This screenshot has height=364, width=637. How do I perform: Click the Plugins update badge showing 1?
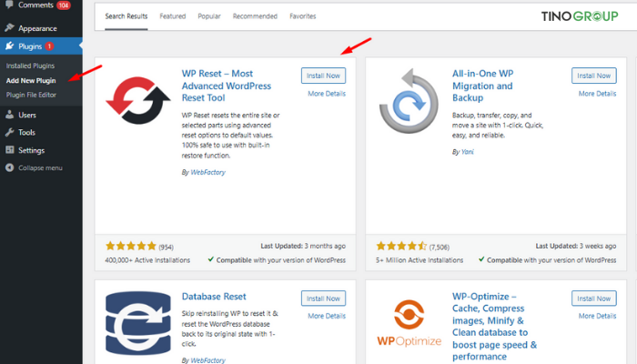[49, 46]
